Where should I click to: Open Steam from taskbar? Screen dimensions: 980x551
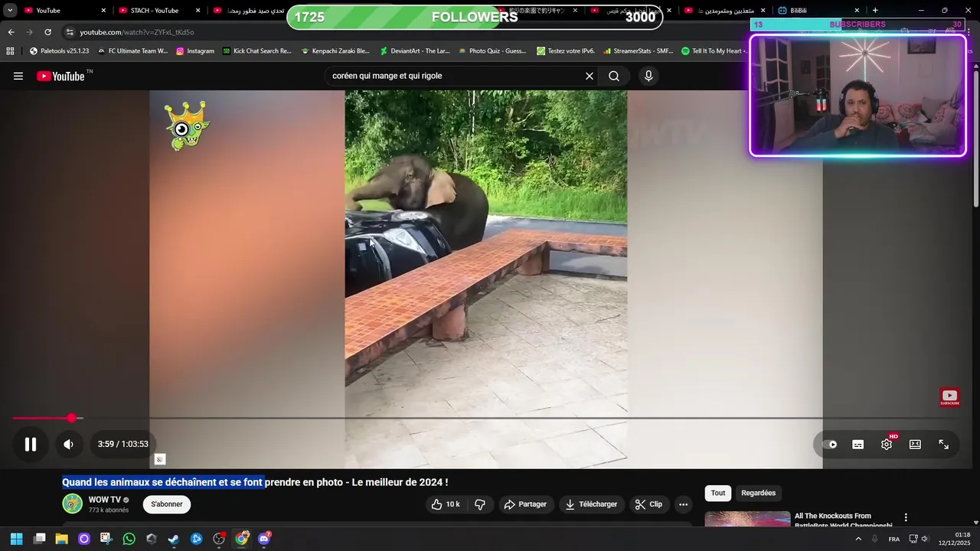pyautogui.click(x=174, y=539)
